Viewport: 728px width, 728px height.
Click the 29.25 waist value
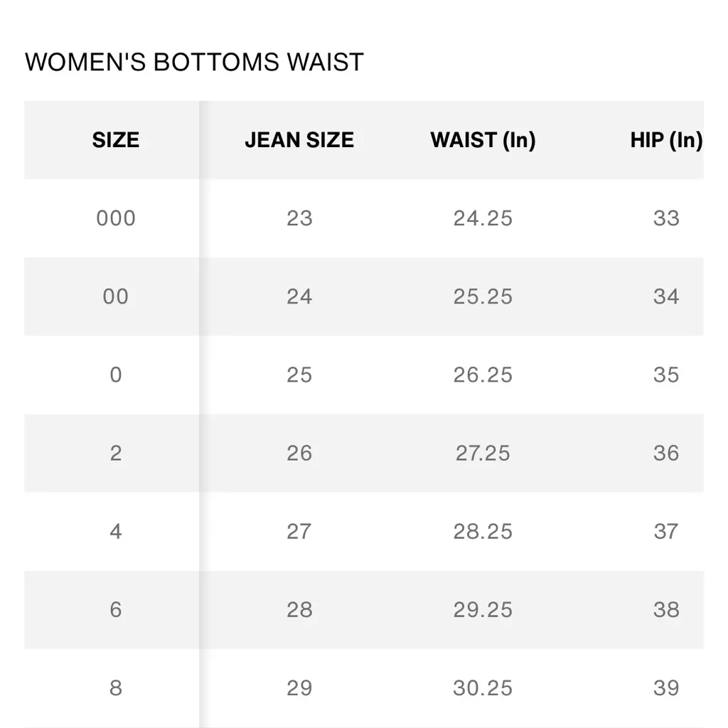[x=483, y=609]
